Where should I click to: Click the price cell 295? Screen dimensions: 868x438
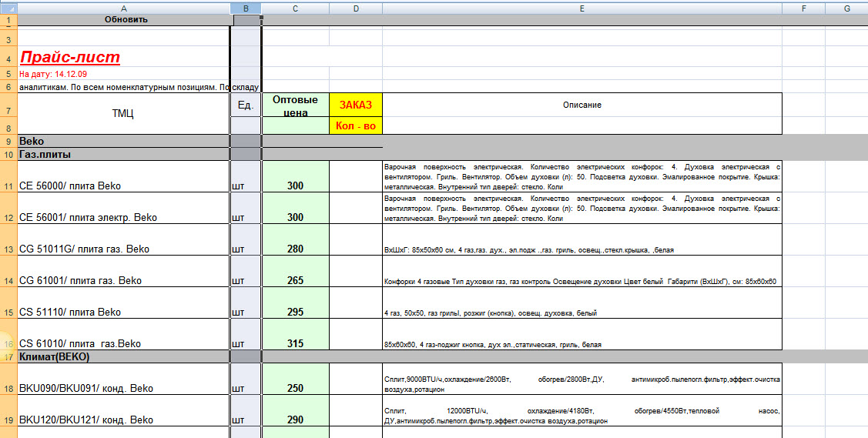coord(295,303)
